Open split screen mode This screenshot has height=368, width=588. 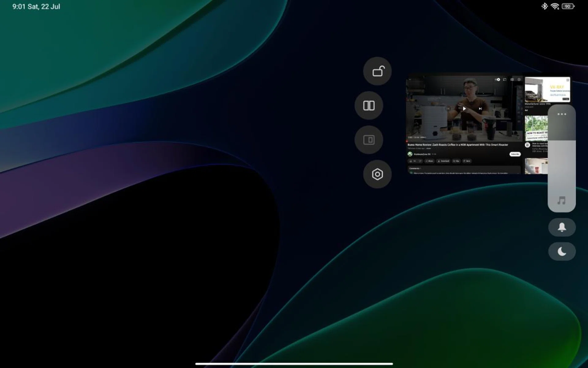369,105
